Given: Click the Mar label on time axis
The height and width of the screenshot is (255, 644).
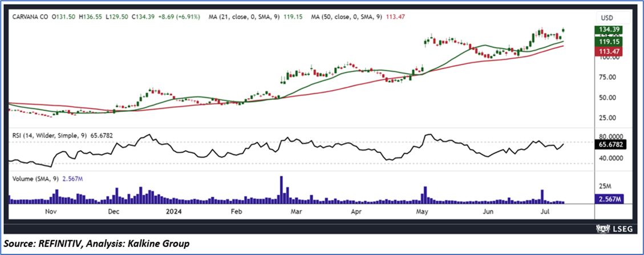Looking at the screenshot, I should coord(295,212).
